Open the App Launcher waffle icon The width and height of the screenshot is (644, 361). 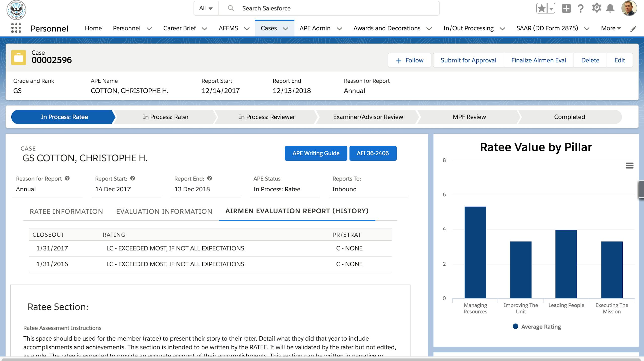16,28
